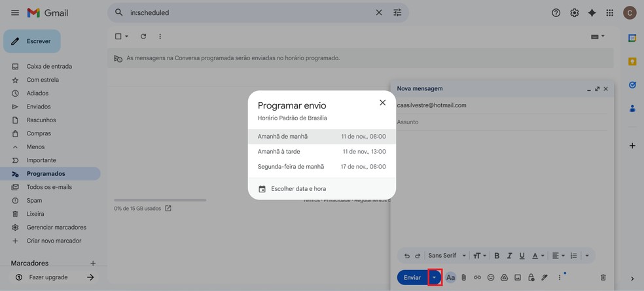644x291 pixels.
Task: Refresh the message list
Action: 143,36
